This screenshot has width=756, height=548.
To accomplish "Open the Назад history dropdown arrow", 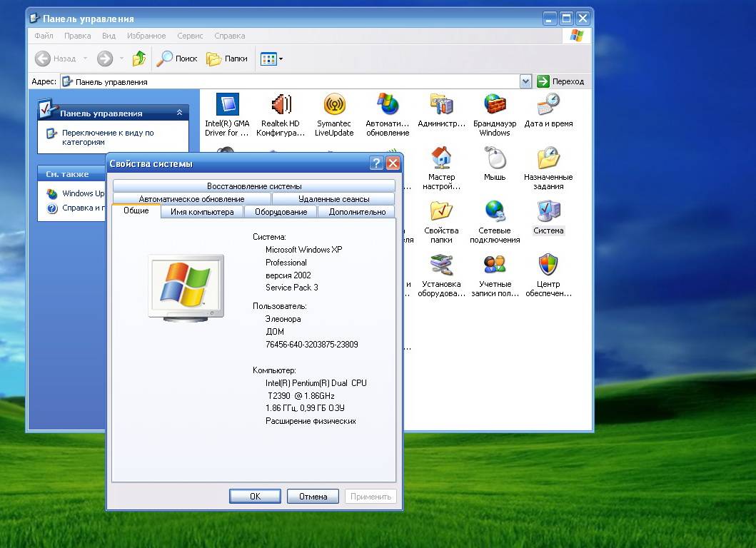I will click(86, 59).
